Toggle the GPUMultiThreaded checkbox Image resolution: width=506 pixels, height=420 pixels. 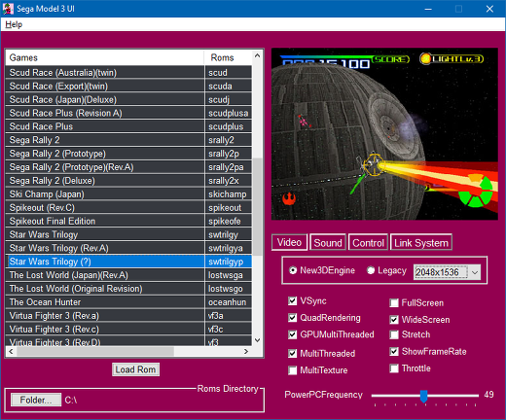[x=292, y=334]
